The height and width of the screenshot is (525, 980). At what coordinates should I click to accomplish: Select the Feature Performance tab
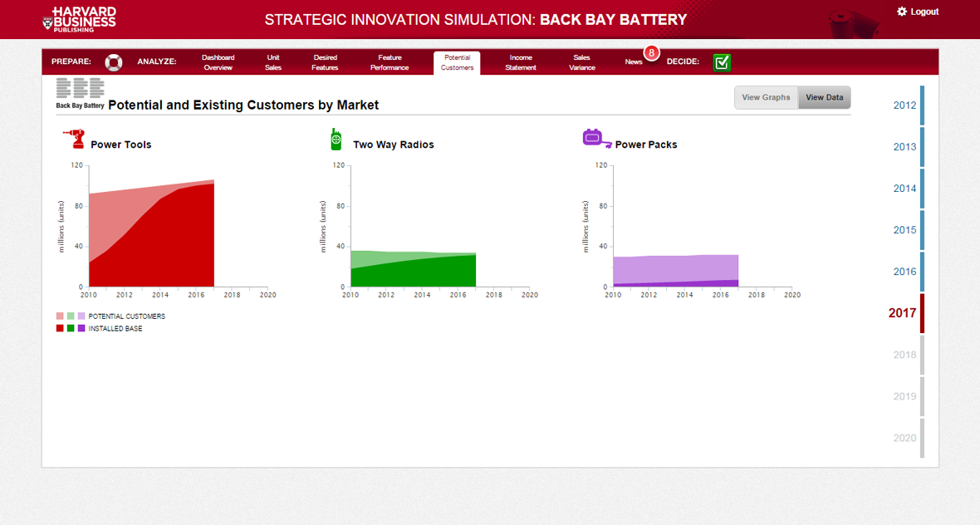coord(389,62)
